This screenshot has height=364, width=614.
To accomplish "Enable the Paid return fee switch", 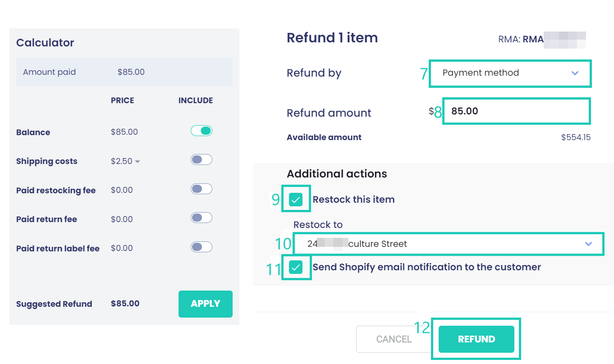I will pyautogui.click(x=201, y=217).
